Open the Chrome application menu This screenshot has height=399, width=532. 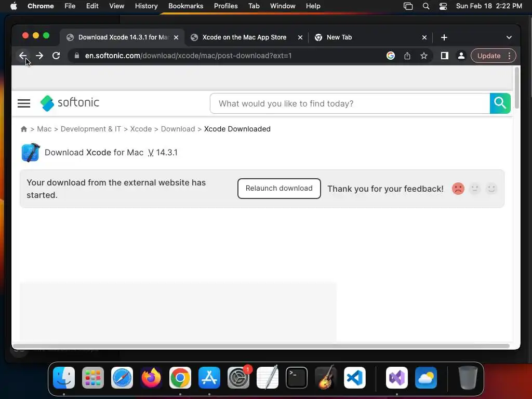[x=41, y=6]
